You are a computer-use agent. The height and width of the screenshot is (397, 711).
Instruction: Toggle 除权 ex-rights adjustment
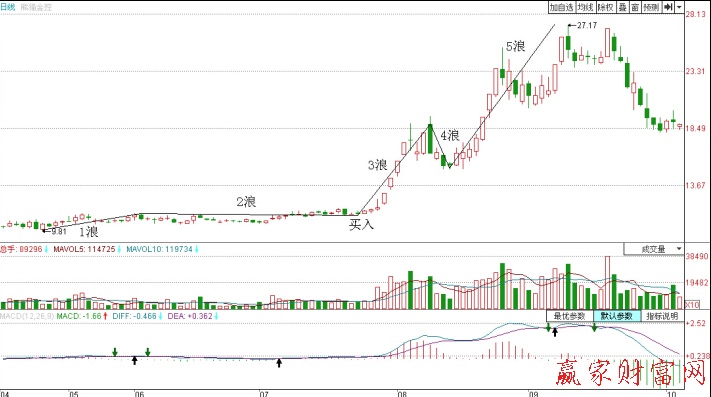pos(605,7)
